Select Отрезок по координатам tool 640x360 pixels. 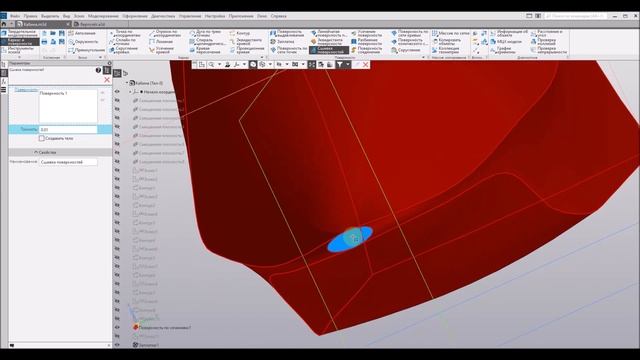coord(164,33)
